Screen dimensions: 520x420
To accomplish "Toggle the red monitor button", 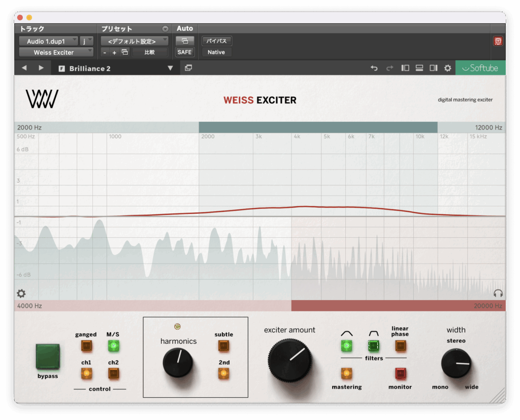I will coord(400,374).
